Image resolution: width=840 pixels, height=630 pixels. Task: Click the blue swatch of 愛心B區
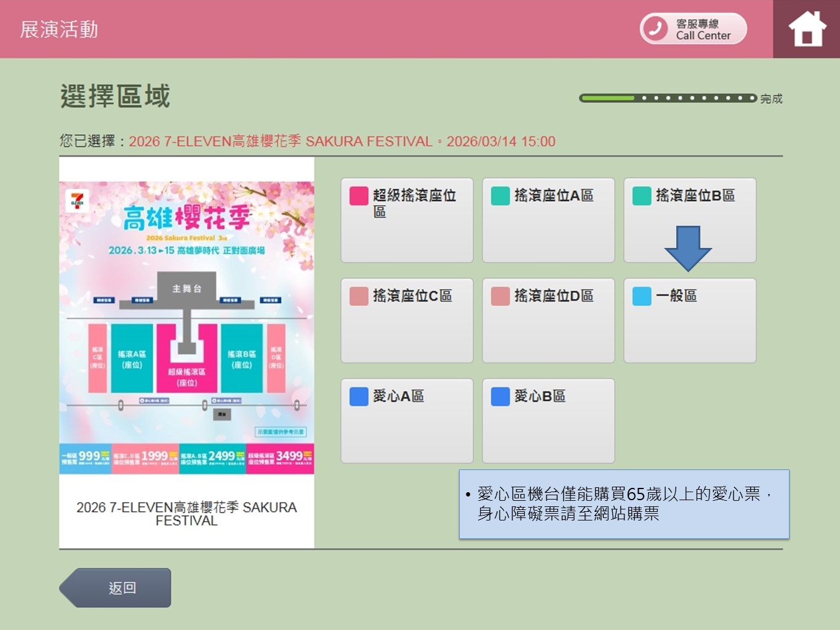[x=500, y=396]
